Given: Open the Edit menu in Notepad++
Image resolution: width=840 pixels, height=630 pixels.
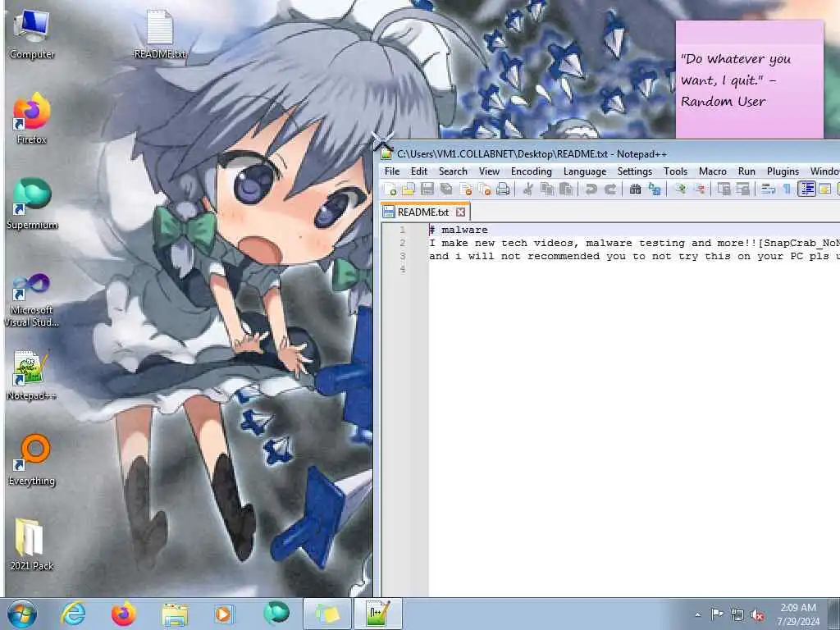Looking at the screenshot, I should pyautogui.click(x=419, y=171).
